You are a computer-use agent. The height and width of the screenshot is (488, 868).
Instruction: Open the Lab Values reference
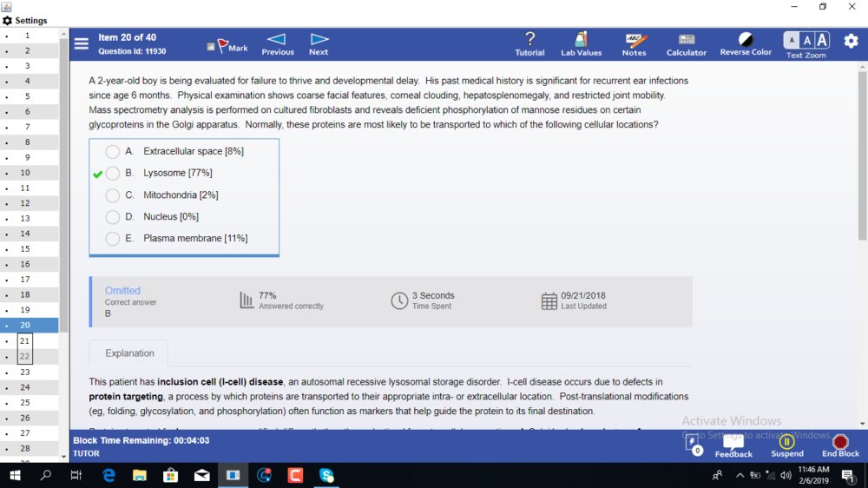[581, 44]
